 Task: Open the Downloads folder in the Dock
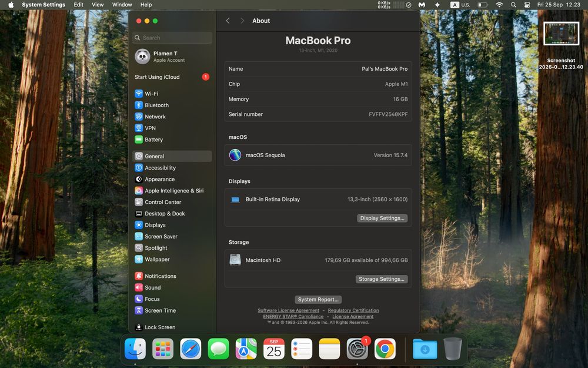click(425, 349)
